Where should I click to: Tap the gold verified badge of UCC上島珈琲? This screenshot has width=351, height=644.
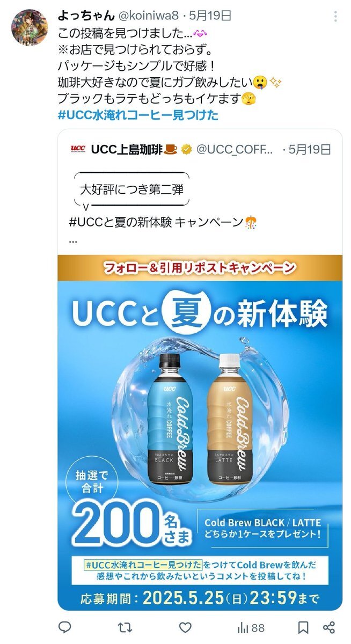tap(187, 149)
